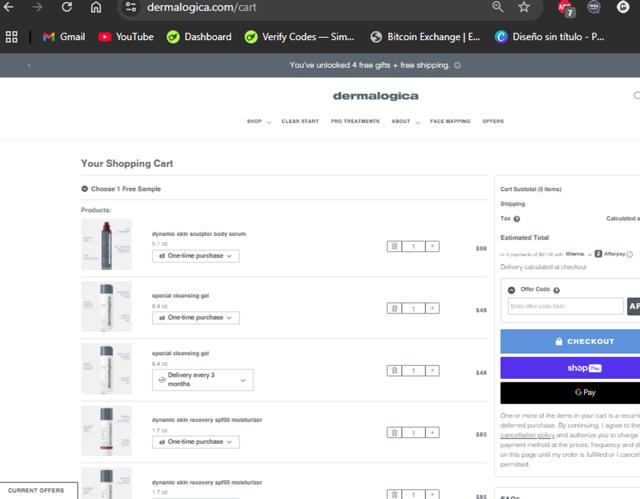Open the chat extension icon in toolbar
640x499 pixels.
coord(594,7)
